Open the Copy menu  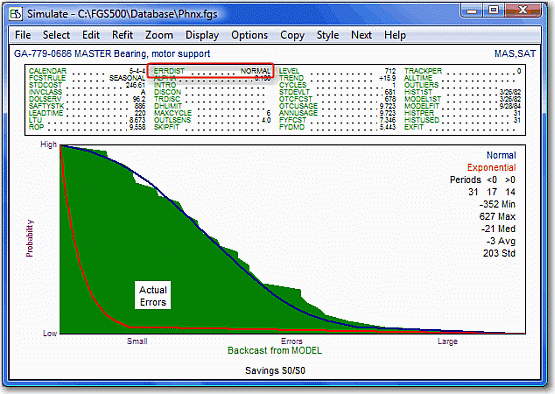click(292, 35)
